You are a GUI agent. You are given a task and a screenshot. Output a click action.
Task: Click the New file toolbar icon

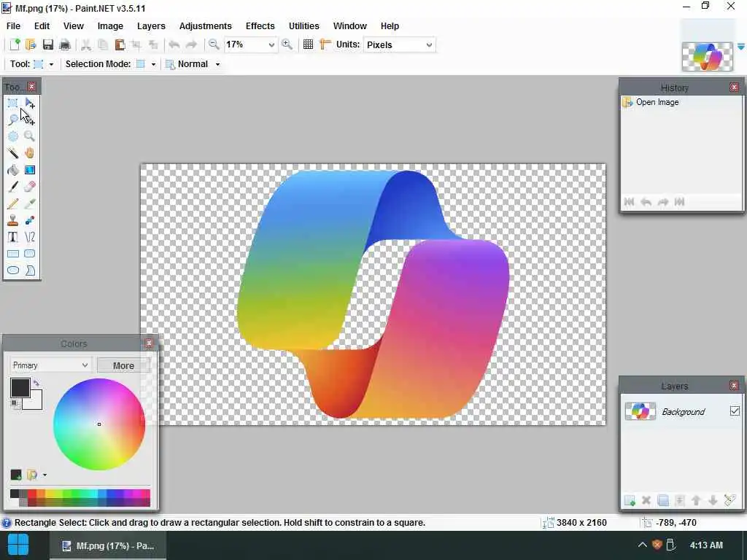click(x=15, y=44)
